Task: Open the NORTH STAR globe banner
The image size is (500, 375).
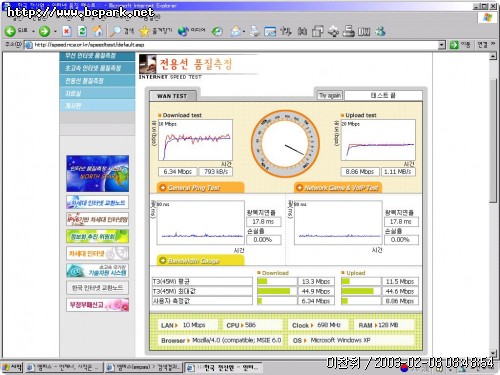Action: [97, 173]
